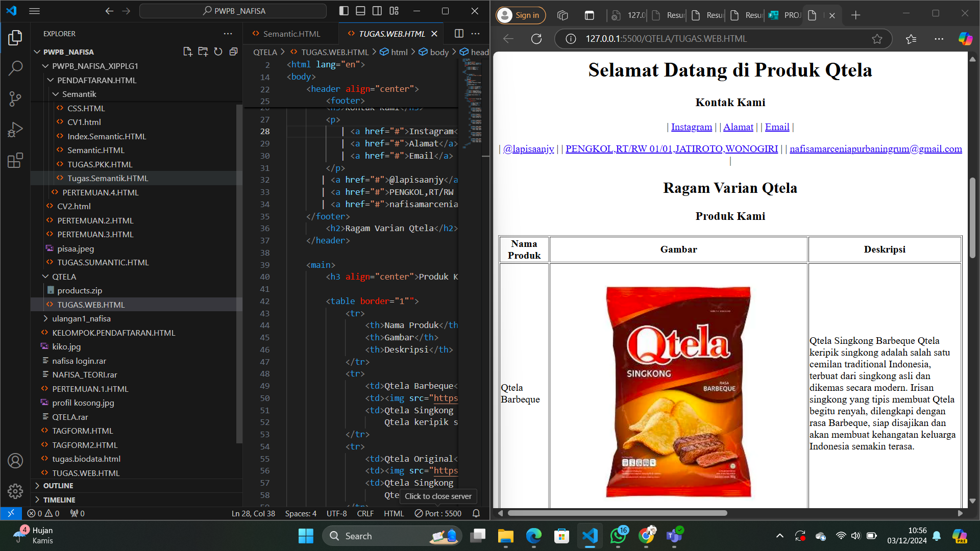Split the editor using the split icon
The height and width of the screenshot is (551, 980).
pos(458,33)
